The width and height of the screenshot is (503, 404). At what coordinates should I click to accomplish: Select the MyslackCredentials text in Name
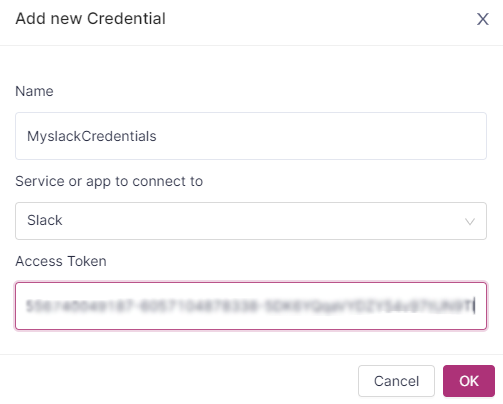click(92, 136)
